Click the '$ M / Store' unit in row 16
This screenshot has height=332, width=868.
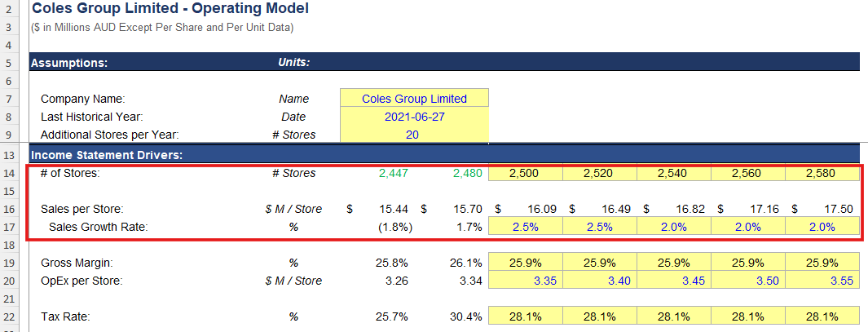pos(293,209)
